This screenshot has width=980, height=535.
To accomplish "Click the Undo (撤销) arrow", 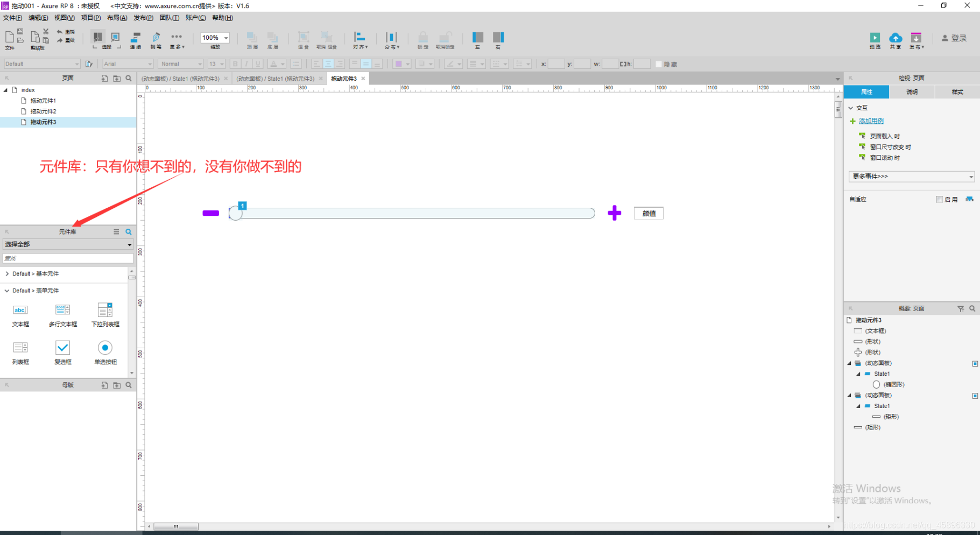I will point(60,32).
